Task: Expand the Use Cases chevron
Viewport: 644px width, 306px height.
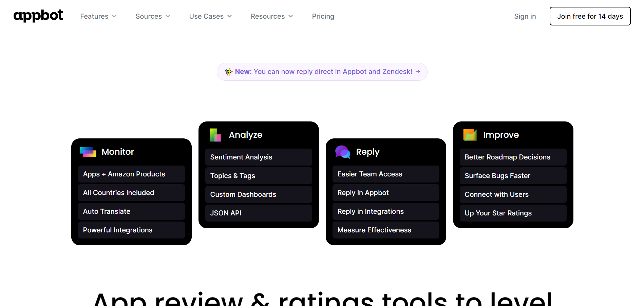Action: point(230,16)
